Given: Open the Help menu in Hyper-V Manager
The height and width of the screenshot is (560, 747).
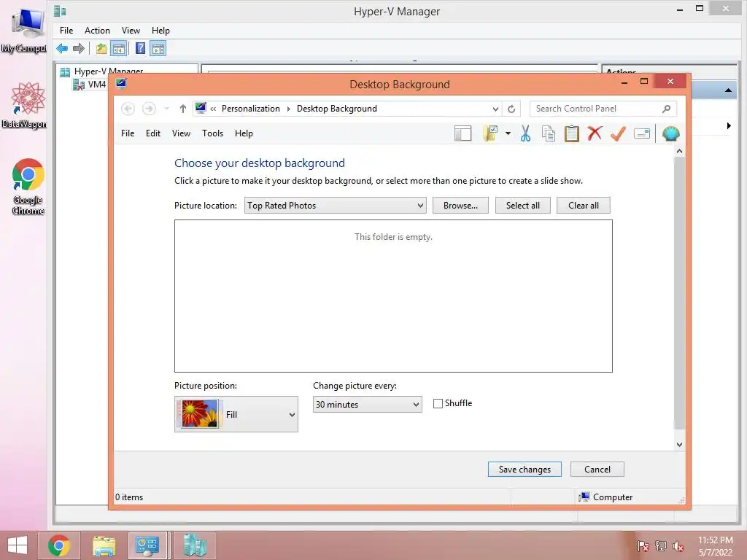Looking at the screenshot, I should (x=160, y=31).
